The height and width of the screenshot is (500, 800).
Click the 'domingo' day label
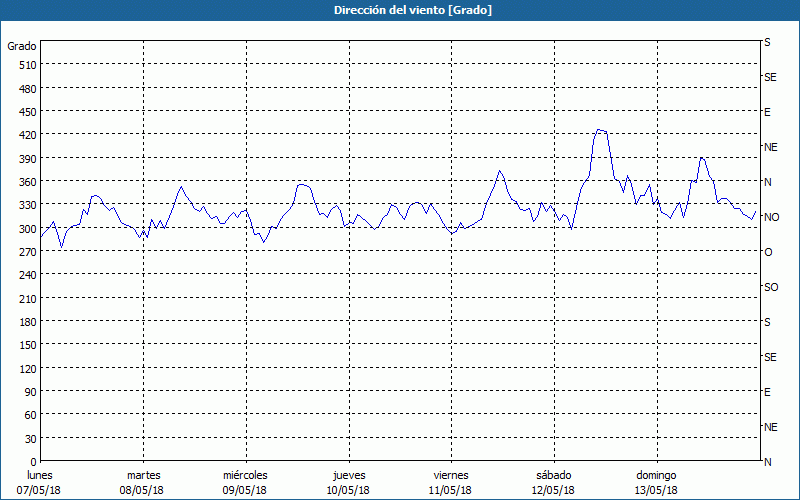tap(656, 475)
